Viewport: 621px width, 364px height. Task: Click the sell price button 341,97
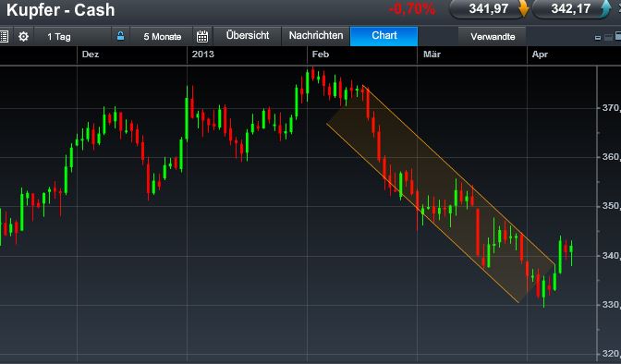point(488,8)
